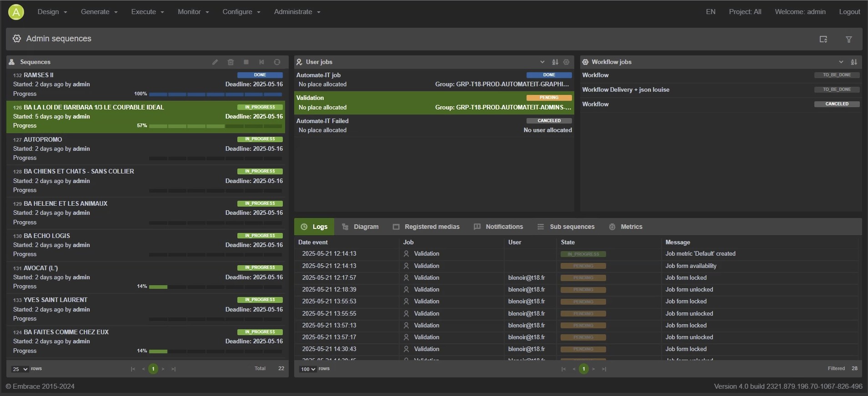The width and height of the screenshot is (868, 396).
Task: Click the RAMSES II 100% progress bar
Action: click(216, 94)
